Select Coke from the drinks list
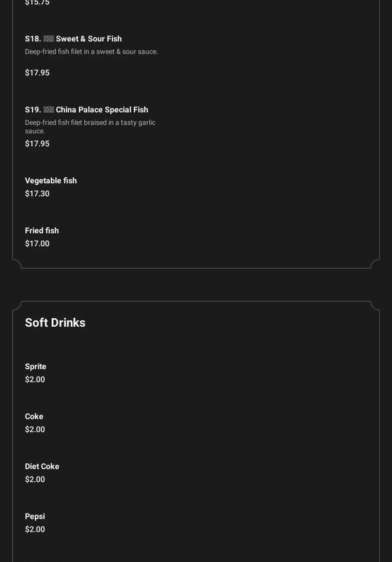Screen dimensions: 392x562 [34, 417]
